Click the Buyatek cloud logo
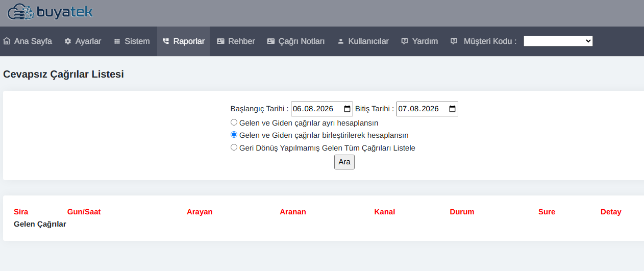The height and width of the screenshot is (271, 644). [x=51, y=12]
